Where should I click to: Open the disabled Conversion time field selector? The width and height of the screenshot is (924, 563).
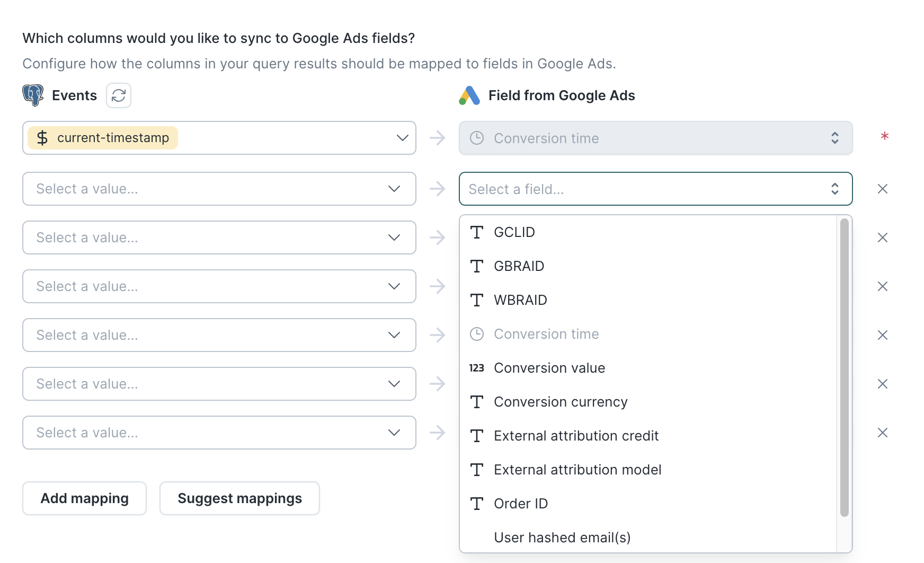[656, 138]
